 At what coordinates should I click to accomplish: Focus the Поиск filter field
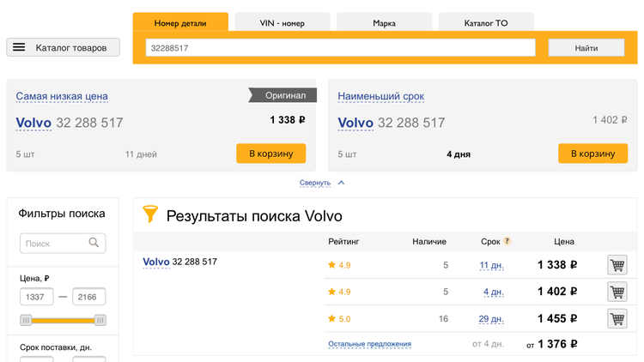(63, 244)
